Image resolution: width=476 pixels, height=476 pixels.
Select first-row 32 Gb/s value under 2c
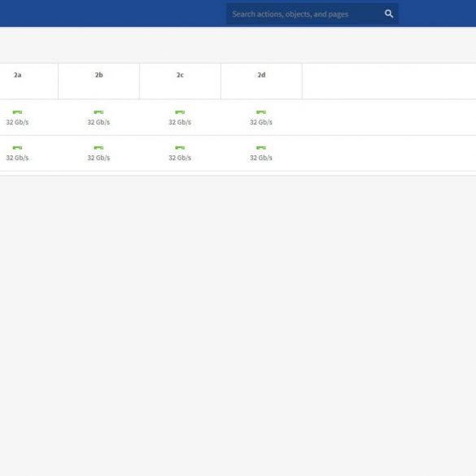180,122
